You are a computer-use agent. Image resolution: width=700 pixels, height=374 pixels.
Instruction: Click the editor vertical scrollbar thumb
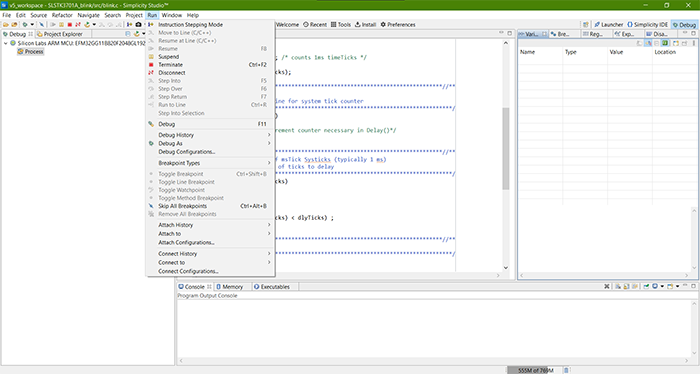(506, 148)
